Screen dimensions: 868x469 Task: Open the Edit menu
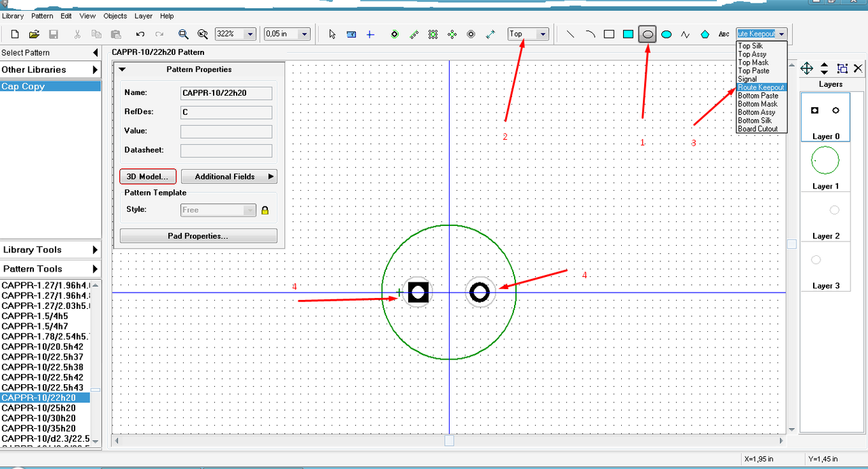tap(66, 16)
